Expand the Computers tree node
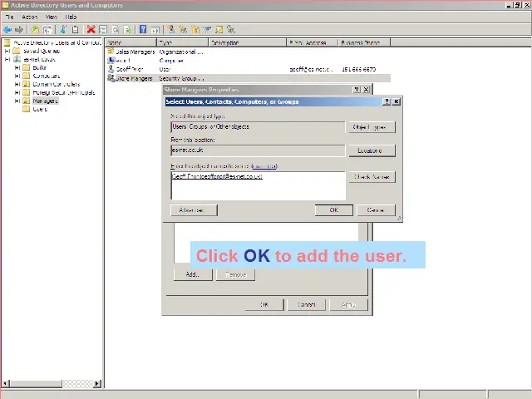Screen dimensions: 532x399 pos(17,76)
